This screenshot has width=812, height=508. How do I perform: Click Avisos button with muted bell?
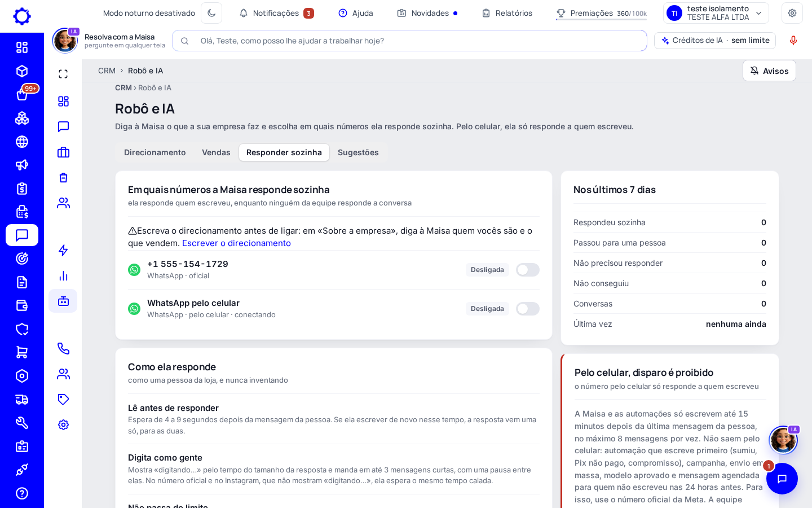pos(769,71)
